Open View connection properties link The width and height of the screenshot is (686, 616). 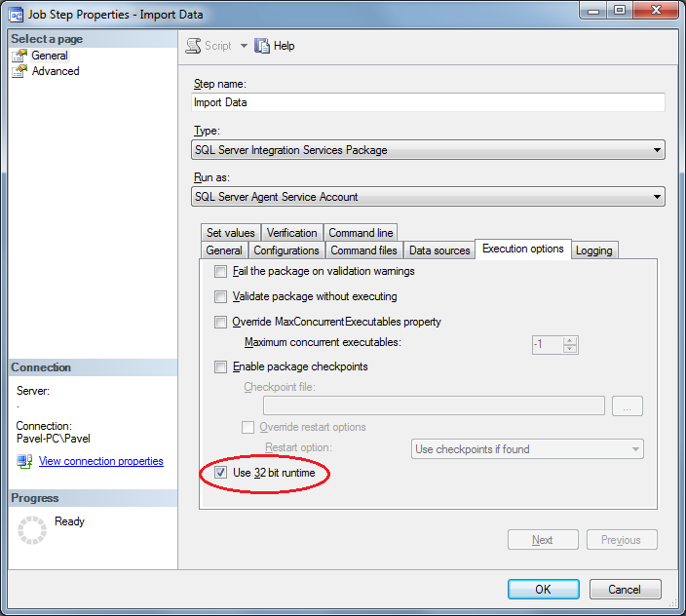tap(100, 461)
